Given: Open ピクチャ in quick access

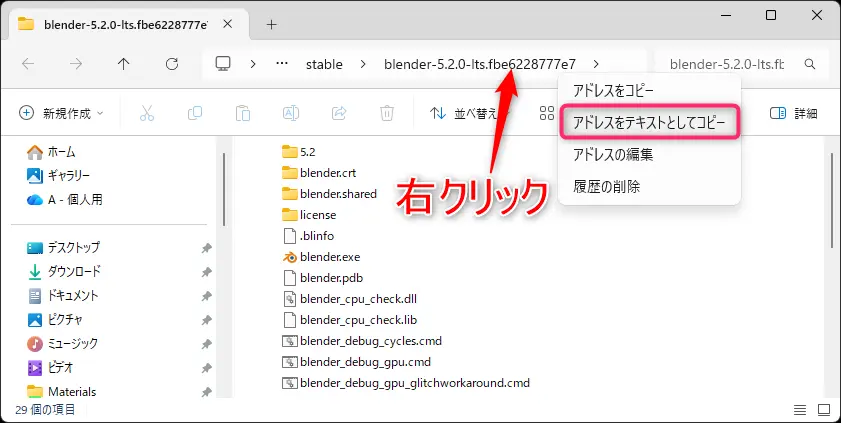Looking at the screenshot, I should (55, 320).
